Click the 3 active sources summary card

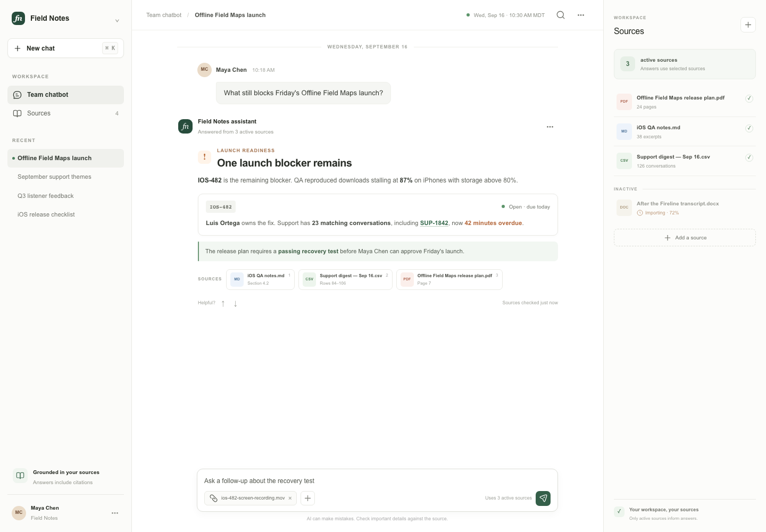[685, 64]
